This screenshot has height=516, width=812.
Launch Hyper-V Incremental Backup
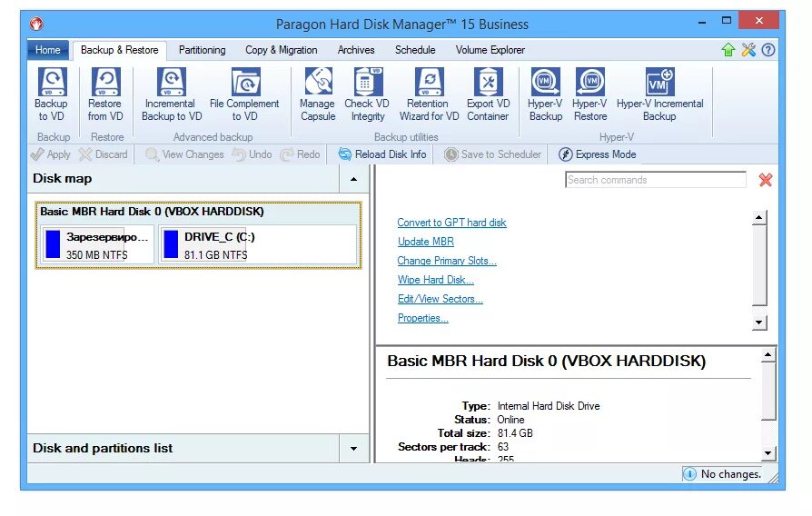click(x=659, y=94)
